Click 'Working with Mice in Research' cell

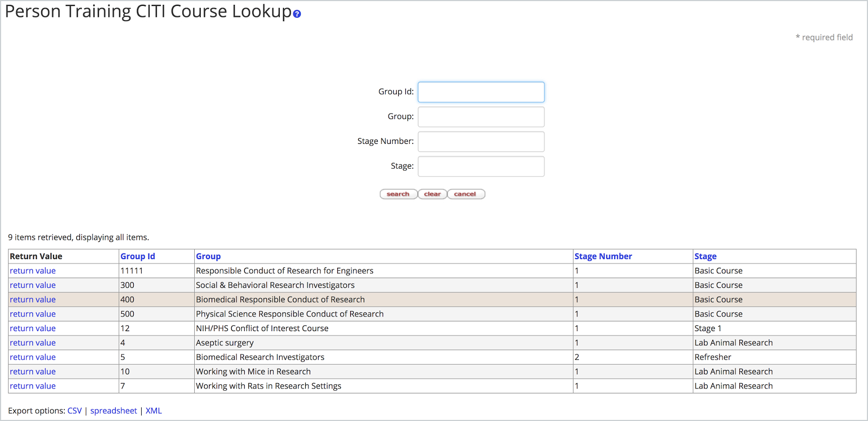(384, 372)
